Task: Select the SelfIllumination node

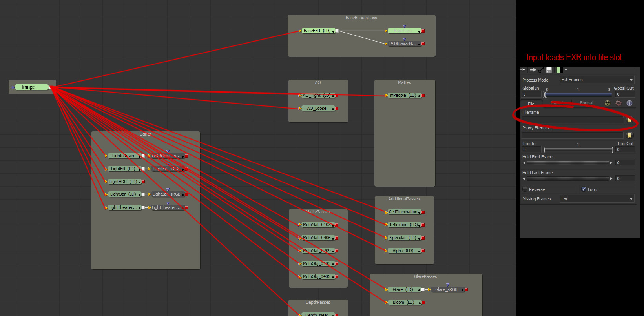Action: pos(404,212)
